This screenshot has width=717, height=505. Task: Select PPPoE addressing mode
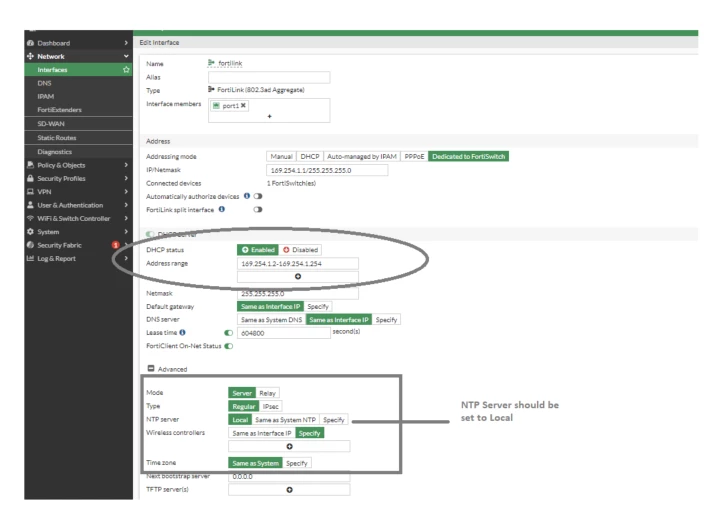coord(414,156)
